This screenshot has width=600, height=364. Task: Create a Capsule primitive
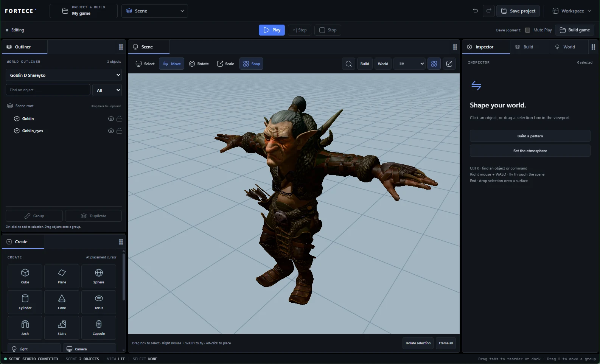point(99,328)
